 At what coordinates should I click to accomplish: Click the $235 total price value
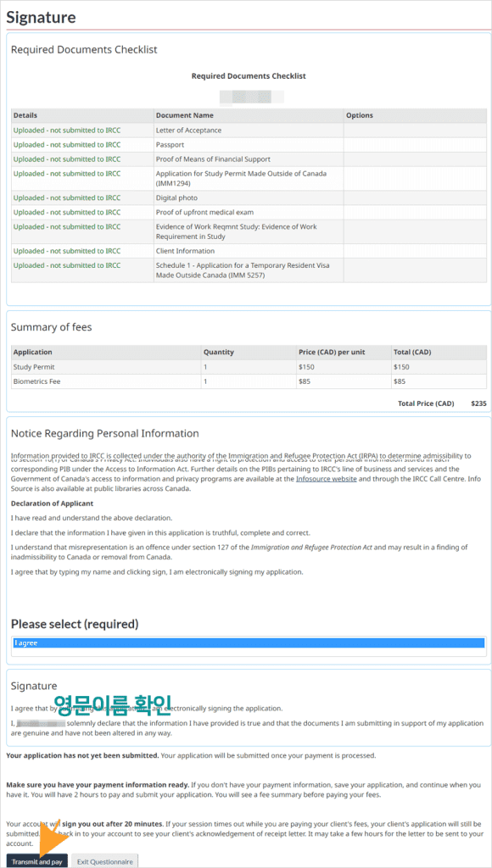tap(478, 403)
